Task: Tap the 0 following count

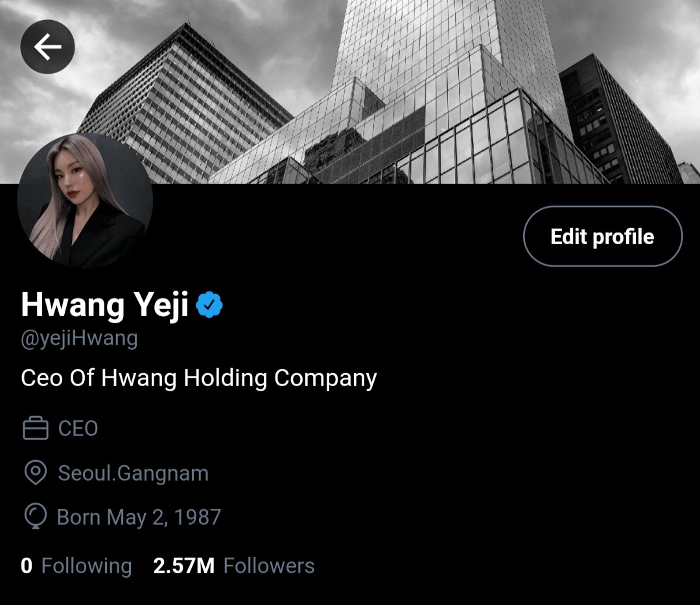Action: (x=27, y=565)
